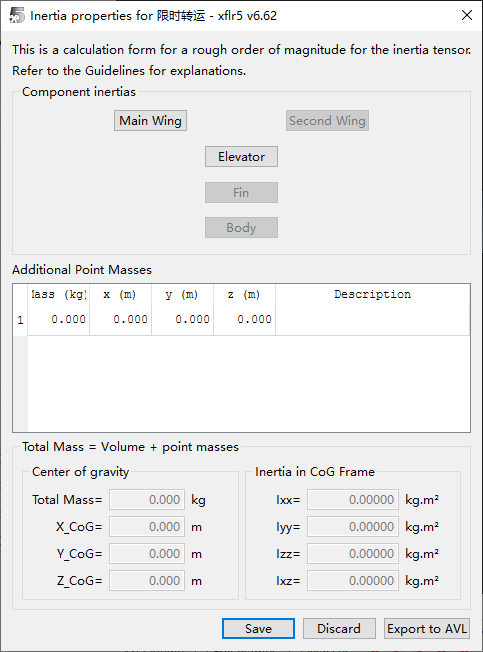Open Main Wing inertia settings
This screenshot has height=652, width=483.
click(150, 121)
